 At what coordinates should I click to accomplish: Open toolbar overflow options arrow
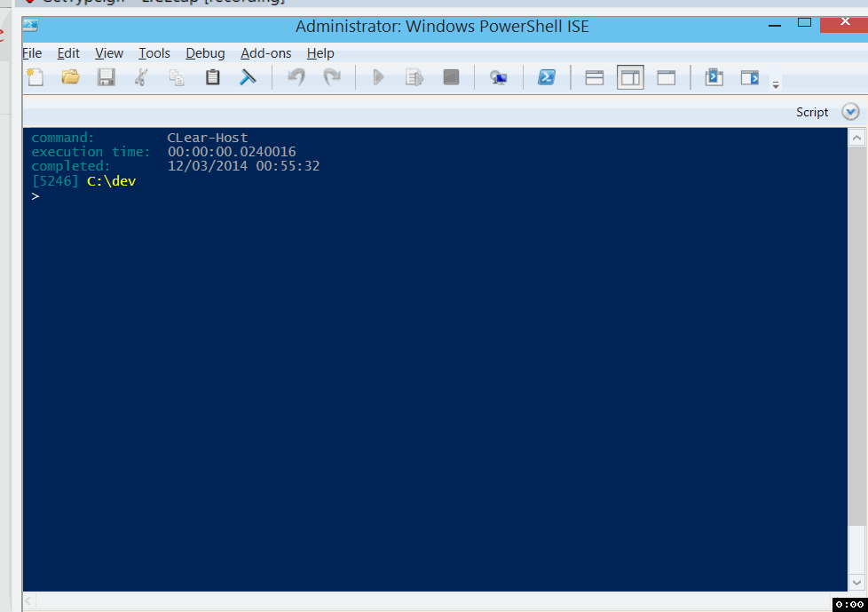coord(776,84)
